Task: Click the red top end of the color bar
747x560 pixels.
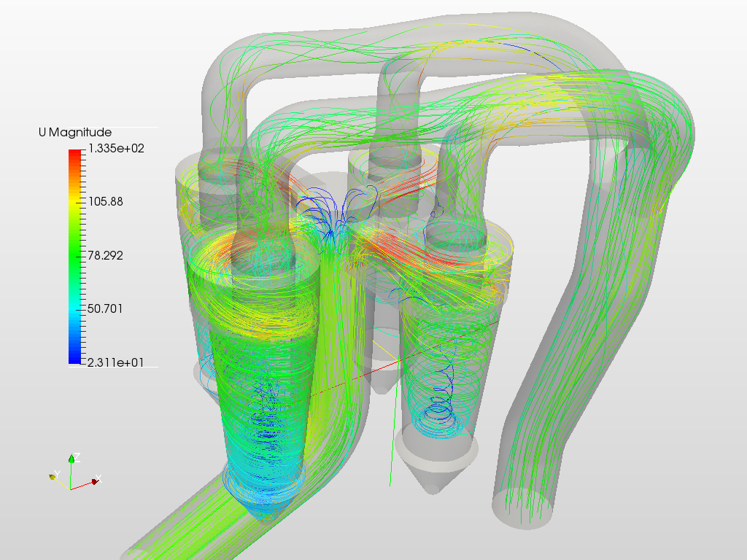Action: coord(73,153)
